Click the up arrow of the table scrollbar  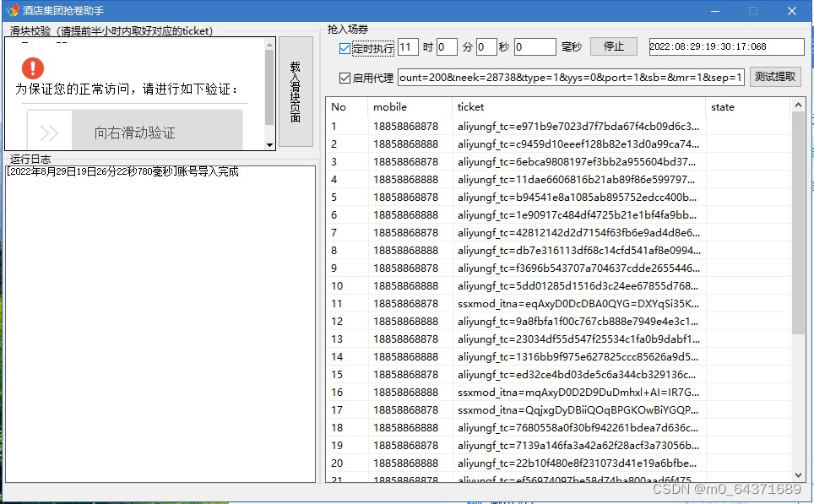[800, 105]
